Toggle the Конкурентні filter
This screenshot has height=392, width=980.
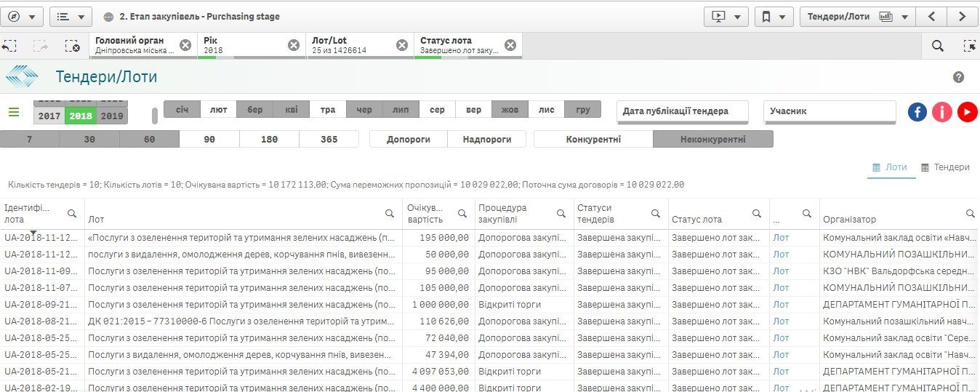593,139
